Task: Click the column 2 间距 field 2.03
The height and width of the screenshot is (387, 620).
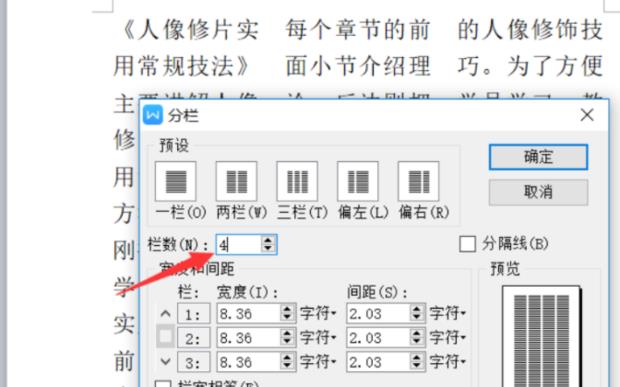Action: (x=379, y=338)
